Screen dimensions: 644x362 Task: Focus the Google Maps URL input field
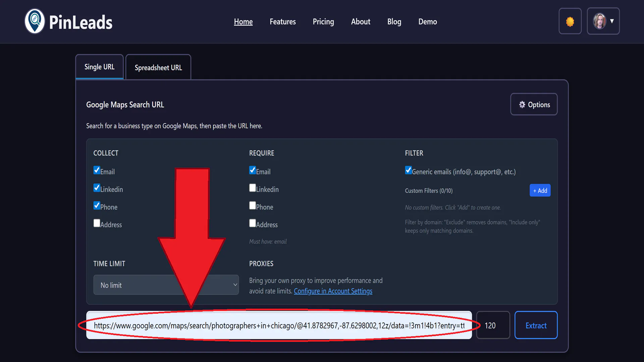tap(279, 325)
